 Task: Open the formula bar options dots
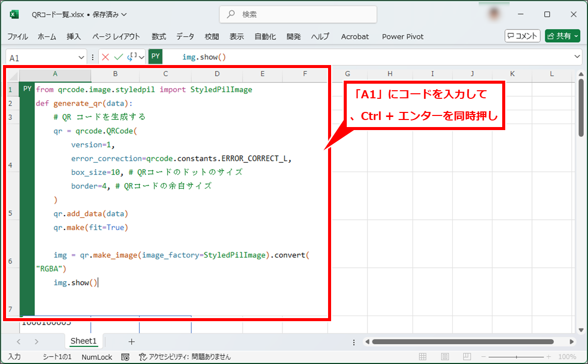point(93,57)
